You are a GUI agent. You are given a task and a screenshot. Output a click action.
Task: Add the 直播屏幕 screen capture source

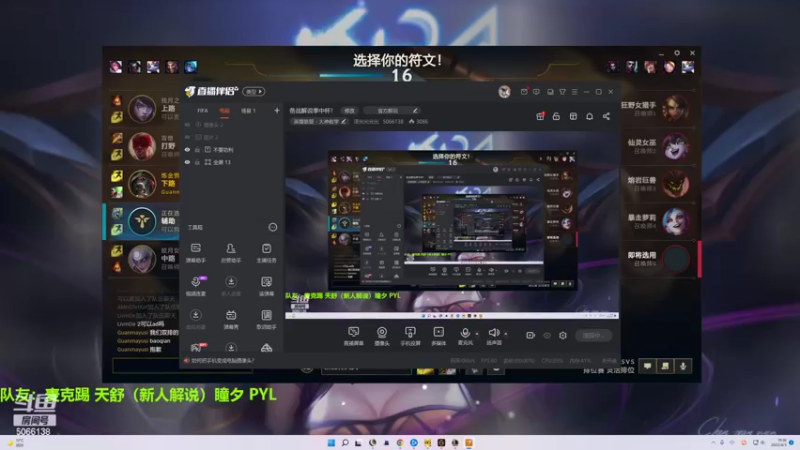(x=353, y=336)
